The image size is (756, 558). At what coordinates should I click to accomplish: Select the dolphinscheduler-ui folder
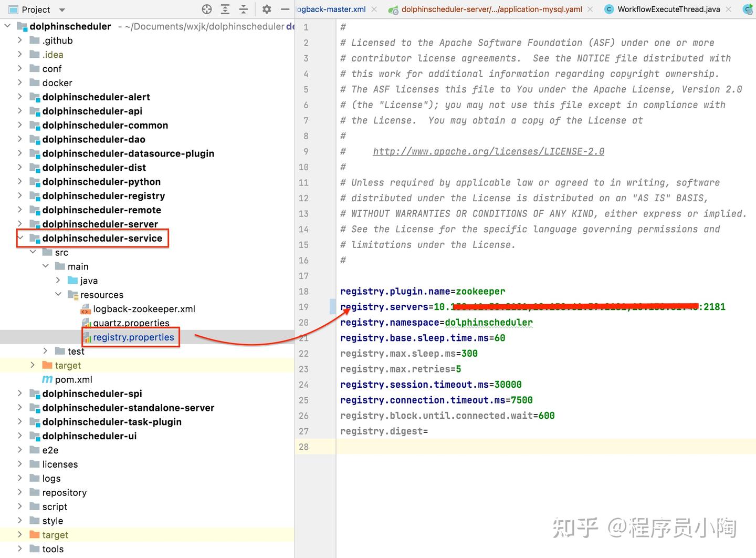89,436
